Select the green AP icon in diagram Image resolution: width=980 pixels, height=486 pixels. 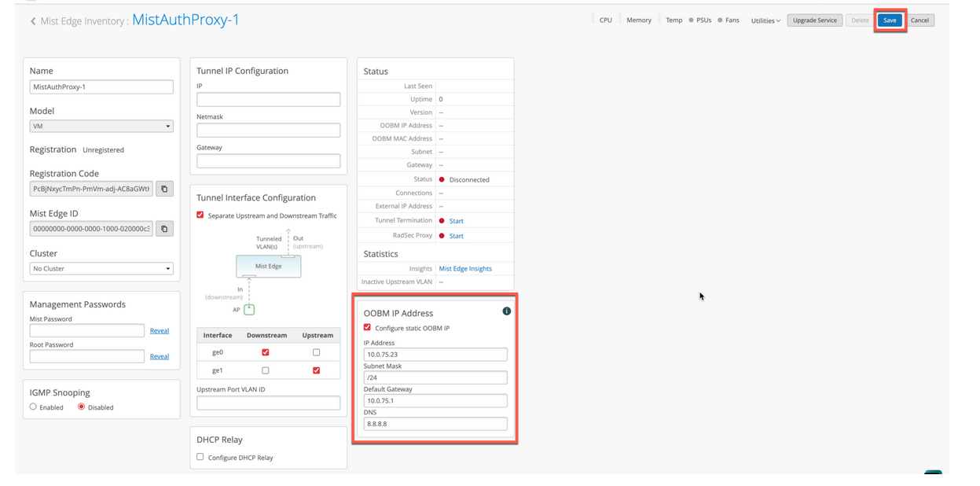point(249,310)
